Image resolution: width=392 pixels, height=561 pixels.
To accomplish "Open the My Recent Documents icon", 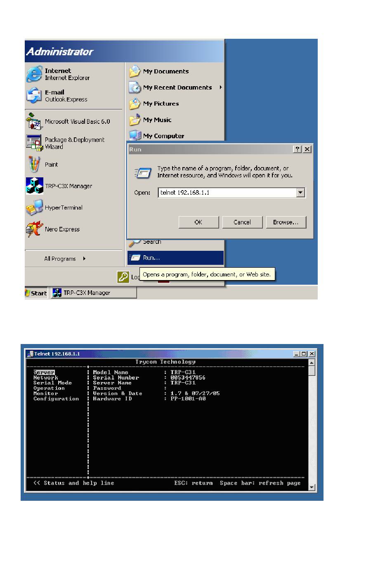I will tap(135, 87).
